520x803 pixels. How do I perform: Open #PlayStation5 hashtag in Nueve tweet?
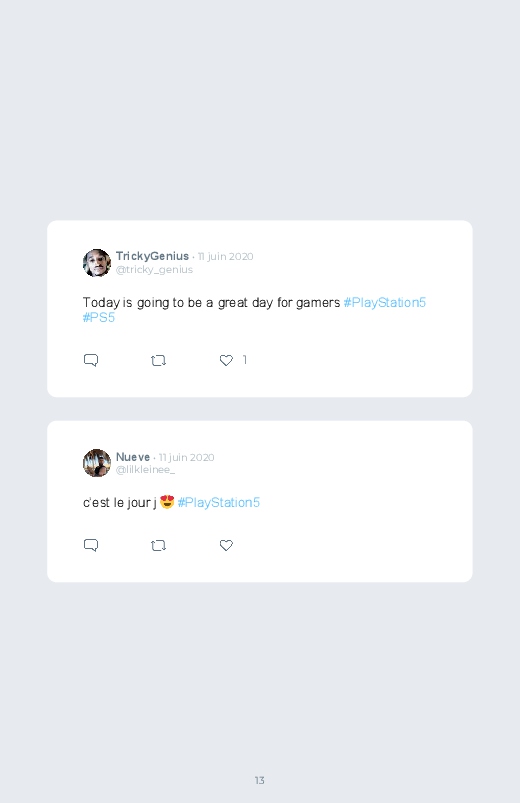[219, 502]
